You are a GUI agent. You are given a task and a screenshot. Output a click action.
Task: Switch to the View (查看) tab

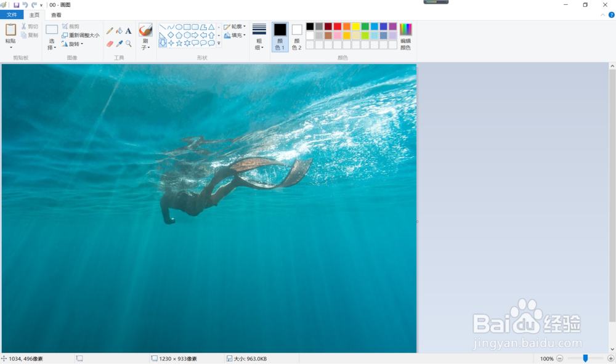click(56, 15)
